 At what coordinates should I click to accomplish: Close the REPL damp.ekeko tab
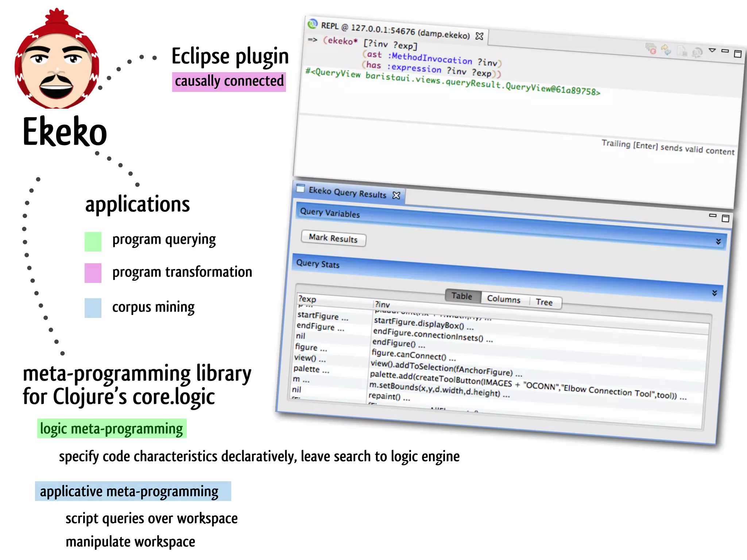479,36
